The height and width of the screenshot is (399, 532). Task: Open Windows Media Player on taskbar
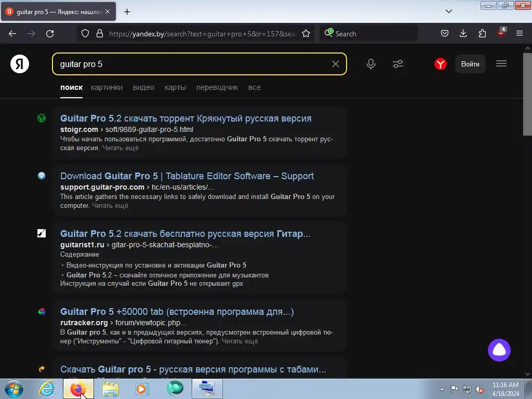tap(142, 389)
